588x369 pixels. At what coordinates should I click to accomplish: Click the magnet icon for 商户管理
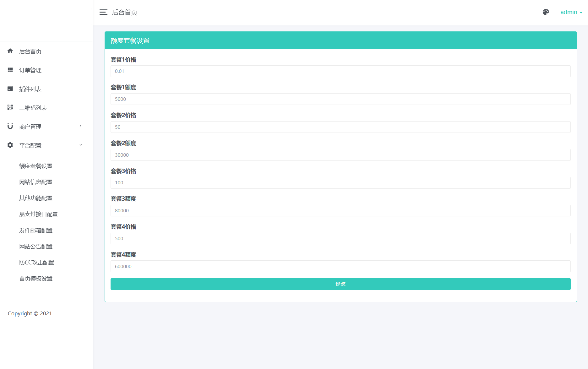10,126
